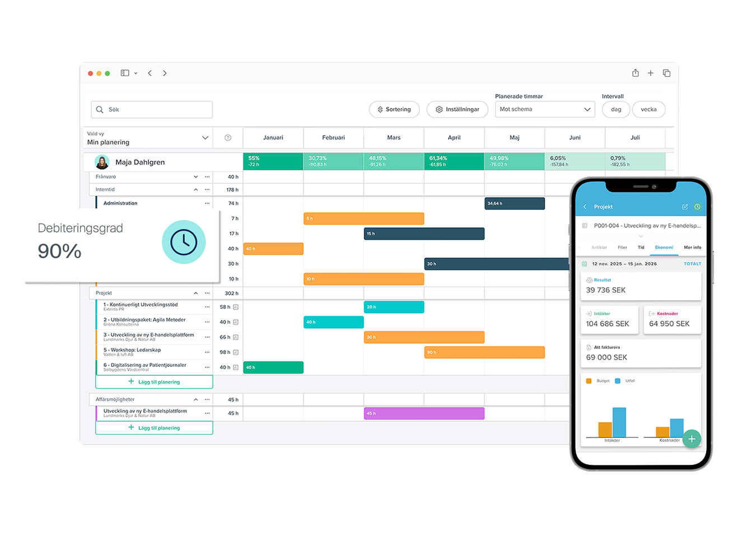Open the Vald vy Min planering dropdown

tap(148, 138)
